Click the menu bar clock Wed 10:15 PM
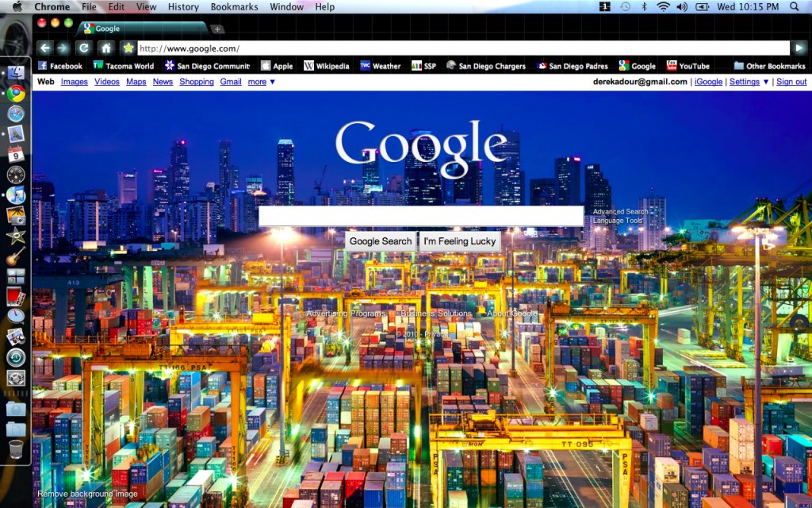 click(x=748, y=6)
